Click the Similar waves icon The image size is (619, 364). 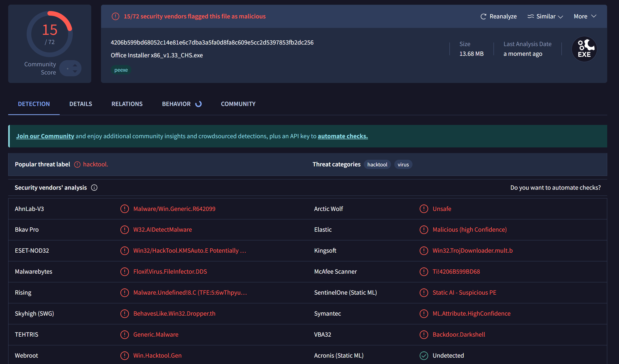(531, 16)
